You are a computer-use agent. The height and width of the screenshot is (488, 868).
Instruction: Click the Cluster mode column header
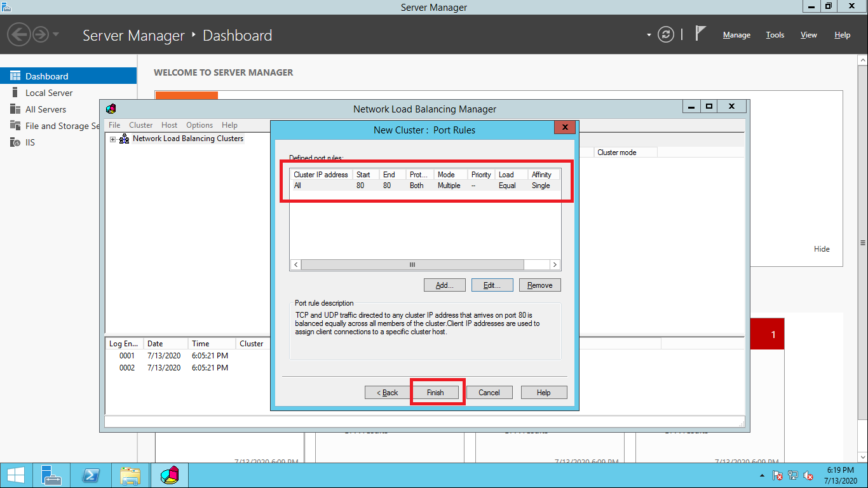click(x=626, y=152)
